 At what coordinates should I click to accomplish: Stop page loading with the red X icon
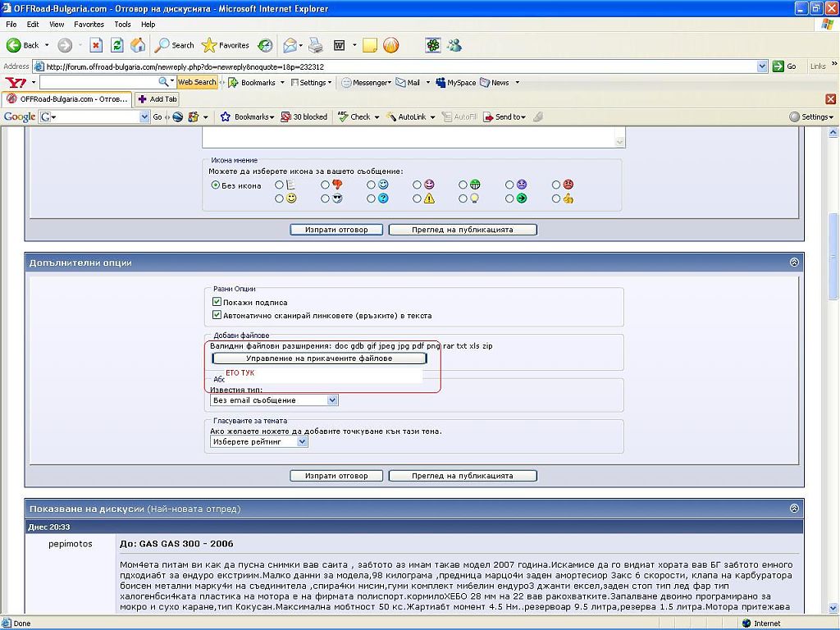96,45
